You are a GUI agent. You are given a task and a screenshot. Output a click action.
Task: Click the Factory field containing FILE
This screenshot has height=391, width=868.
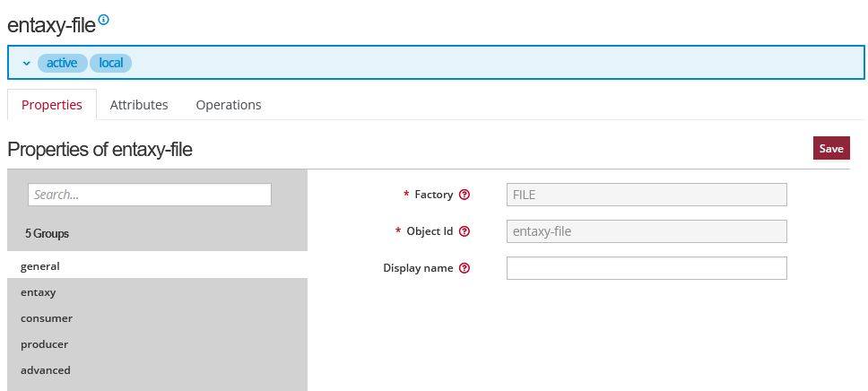[x=647, y=195]
